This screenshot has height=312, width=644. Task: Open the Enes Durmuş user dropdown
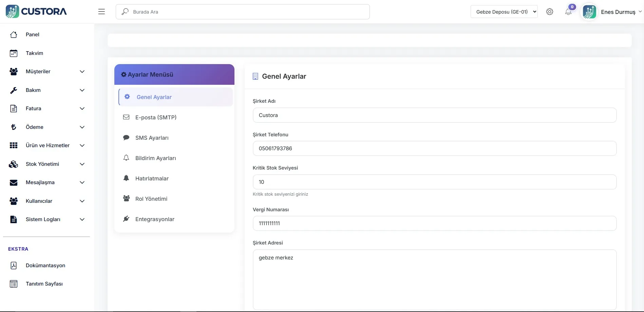[x=618, y=12]
